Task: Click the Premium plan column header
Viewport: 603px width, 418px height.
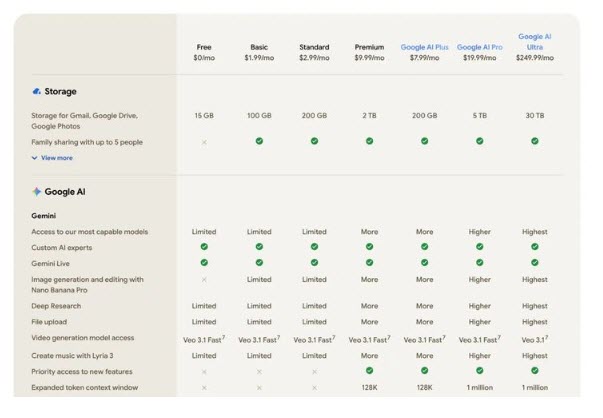Action: 369,47
